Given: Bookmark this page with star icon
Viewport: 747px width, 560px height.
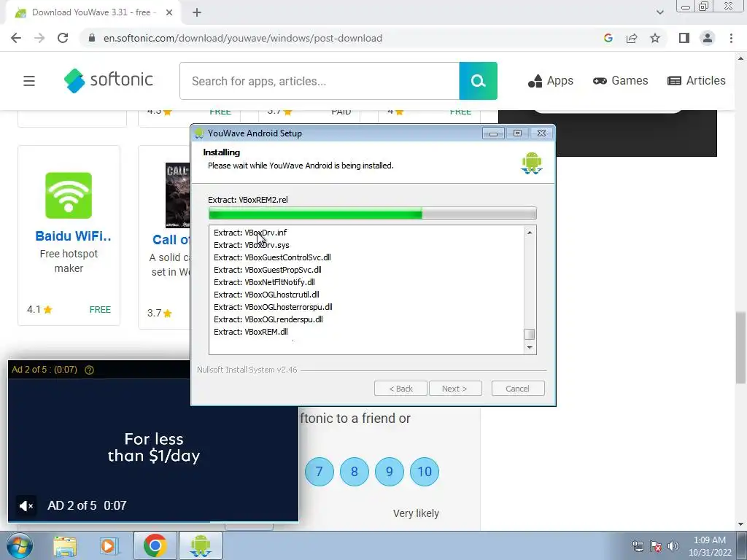Looking at the screenshot, I should click(x=655, y=38).
